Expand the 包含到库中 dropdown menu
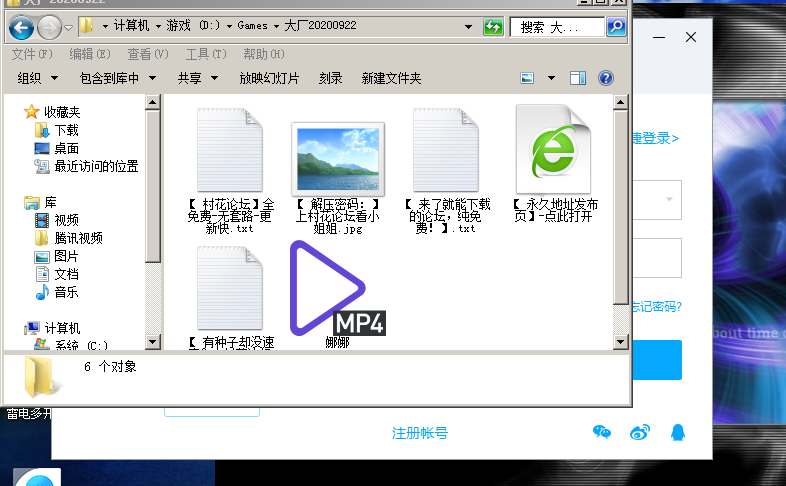Screen dimensions: 786x486 click(118, 78)
